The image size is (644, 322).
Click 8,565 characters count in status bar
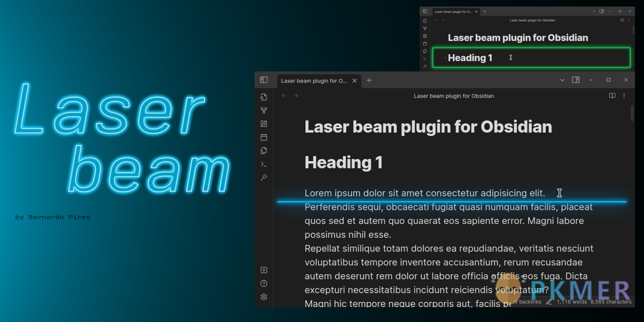point(611,302)
